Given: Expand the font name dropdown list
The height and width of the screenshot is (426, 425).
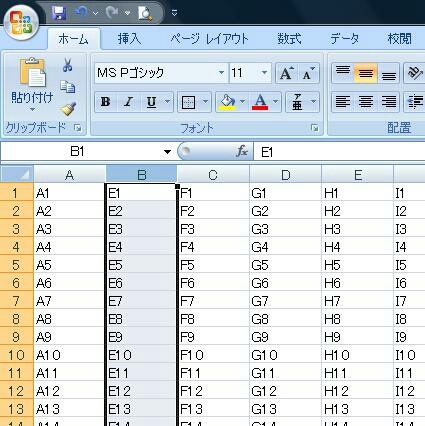Looking at the screenshot, I should point(221,73).
